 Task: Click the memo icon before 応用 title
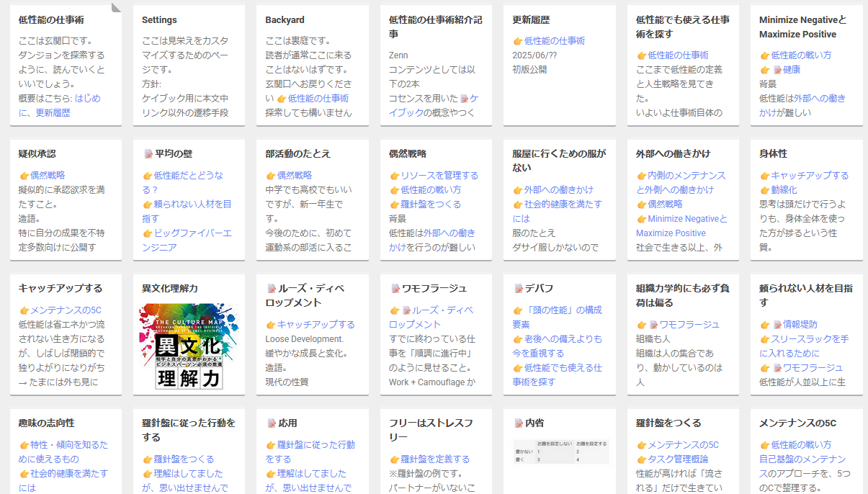coord(272,423)
